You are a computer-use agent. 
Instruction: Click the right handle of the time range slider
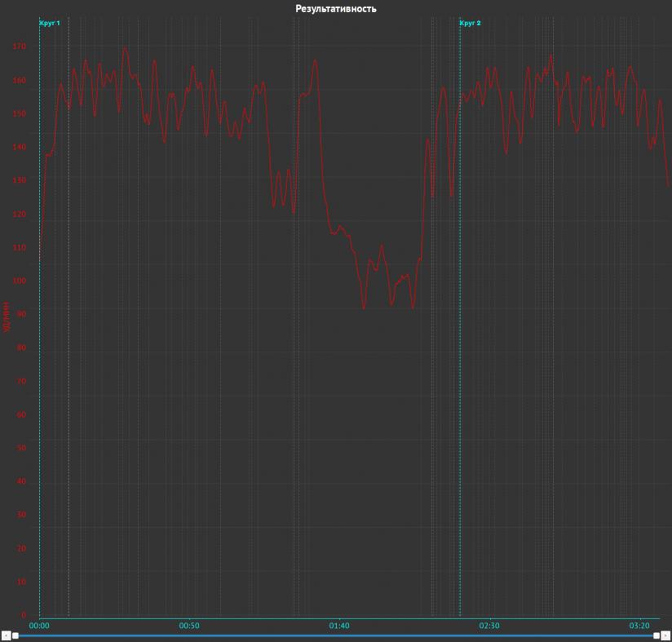pyautogui.click(x=657, y=635)
